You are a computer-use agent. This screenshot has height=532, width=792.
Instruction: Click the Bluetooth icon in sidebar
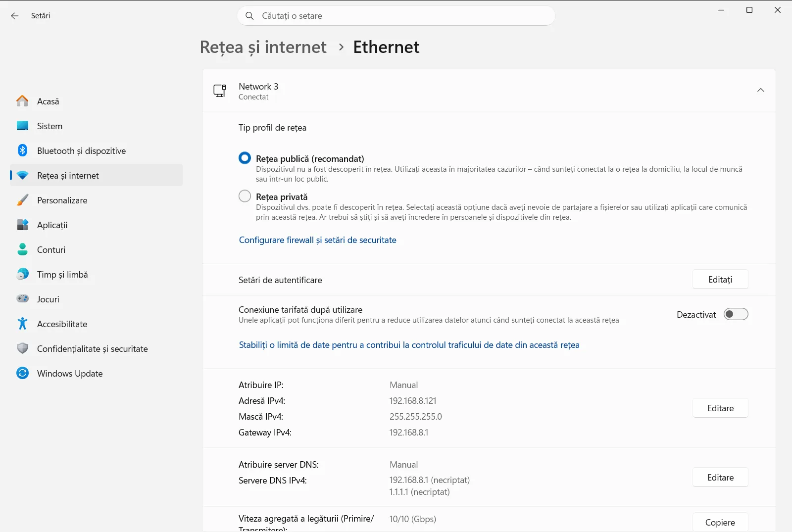pyautogui.click(x=22, y=150)
